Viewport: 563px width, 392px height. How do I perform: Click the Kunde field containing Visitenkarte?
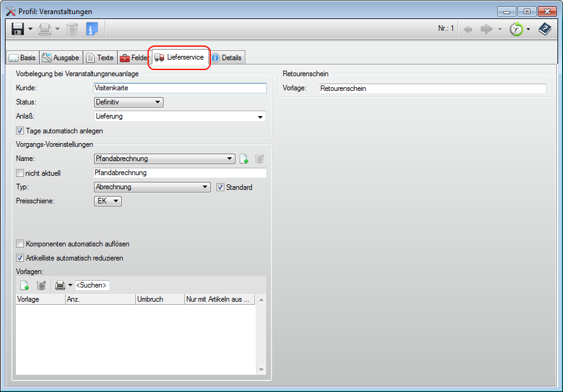pyautogui.click(x=179, y=88)
